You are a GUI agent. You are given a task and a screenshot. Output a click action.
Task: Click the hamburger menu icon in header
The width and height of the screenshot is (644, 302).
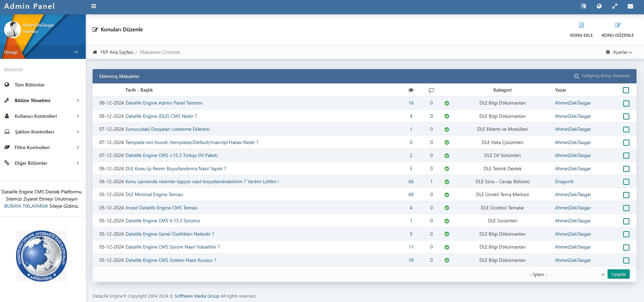(94, 6)
